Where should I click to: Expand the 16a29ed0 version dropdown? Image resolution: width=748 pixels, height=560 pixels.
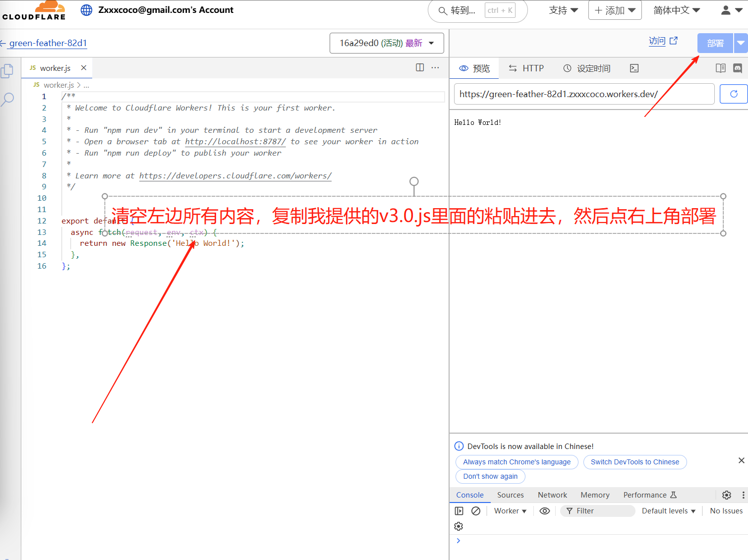point(387,43)
